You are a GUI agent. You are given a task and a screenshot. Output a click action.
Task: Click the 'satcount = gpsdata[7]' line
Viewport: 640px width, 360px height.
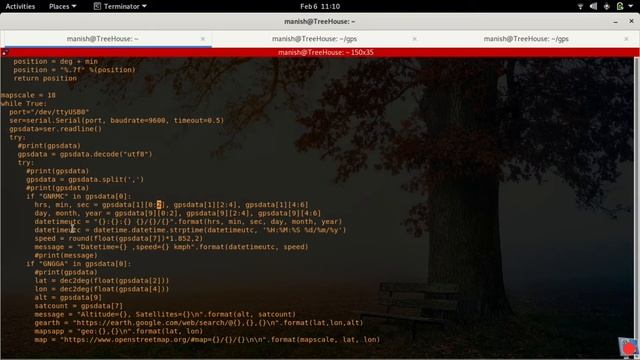[79, 306]
